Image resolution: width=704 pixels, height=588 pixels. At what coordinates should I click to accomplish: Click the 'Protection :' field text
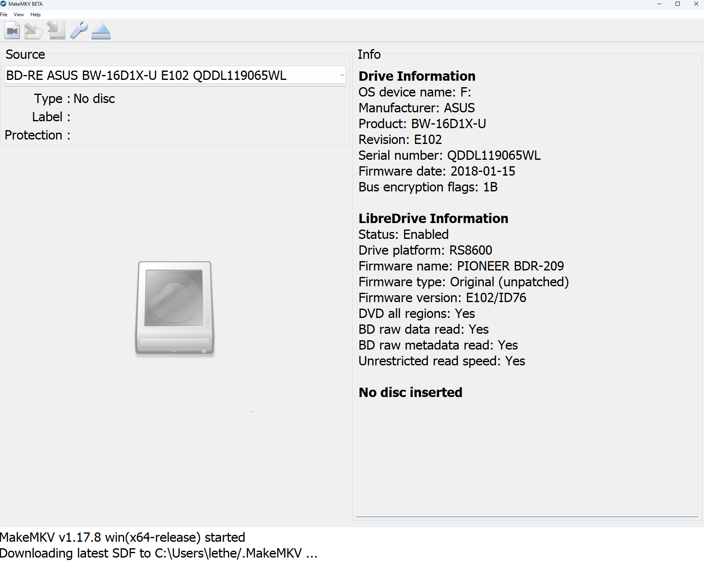pos(37,135)
